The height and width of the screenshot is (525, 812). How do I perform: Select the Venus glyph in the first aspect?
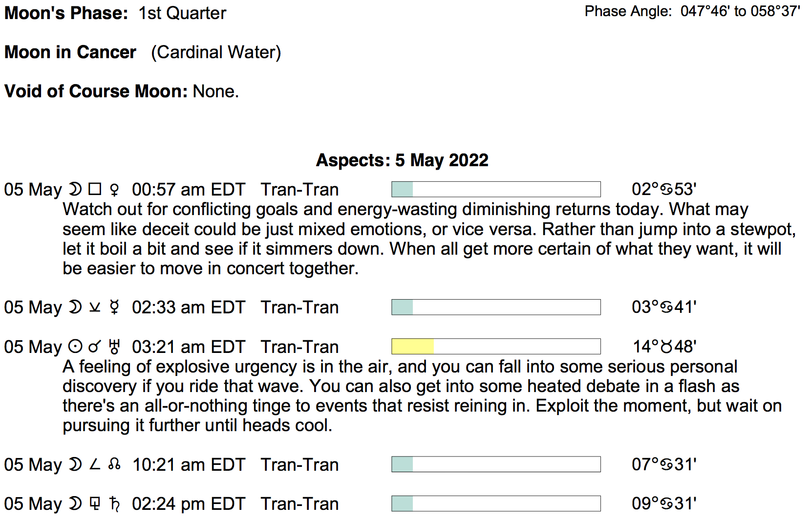pyautogui.click(x=114, y=190)
